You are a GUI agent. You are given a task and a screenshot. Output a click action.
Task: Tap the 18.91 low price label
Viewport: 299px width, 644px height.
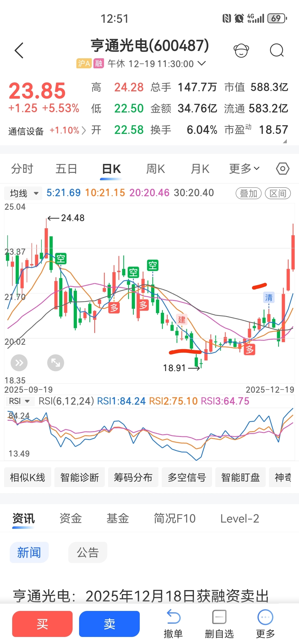(174, 368)
